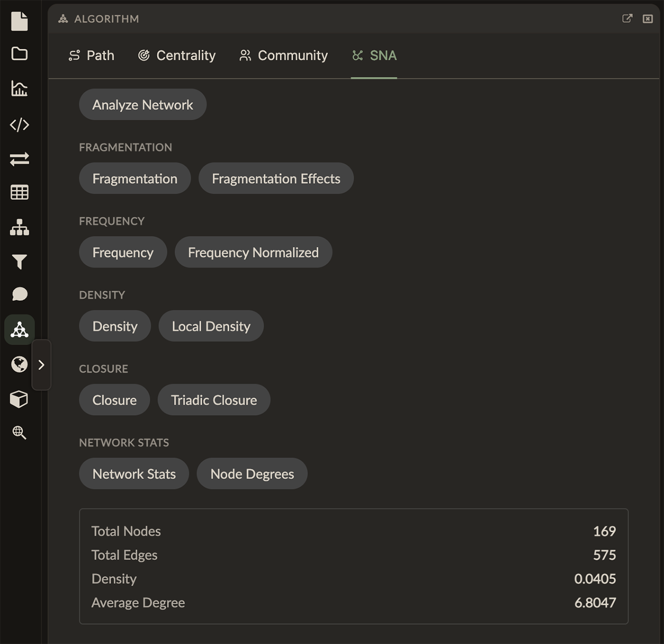
Task: Select the SNA tab
Action: click(x=374, y=55)
